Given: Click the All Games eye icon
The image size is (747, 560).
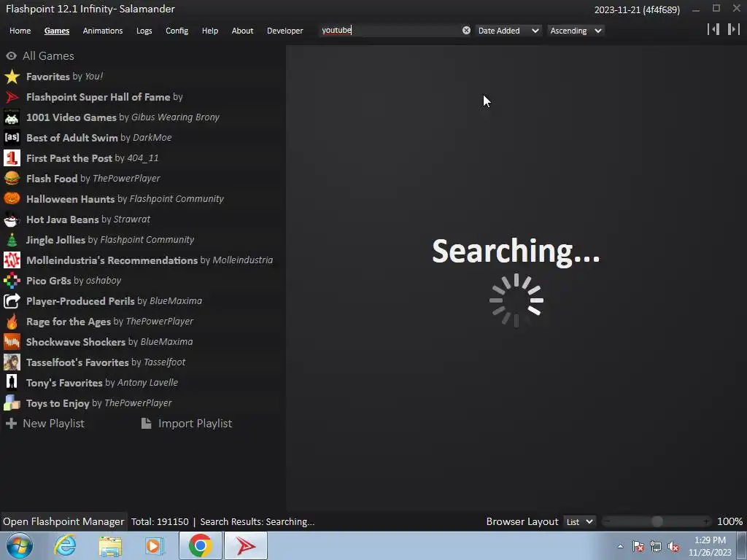Looking at the screenshot, I should pyautogui.click(x=12, y=56).
